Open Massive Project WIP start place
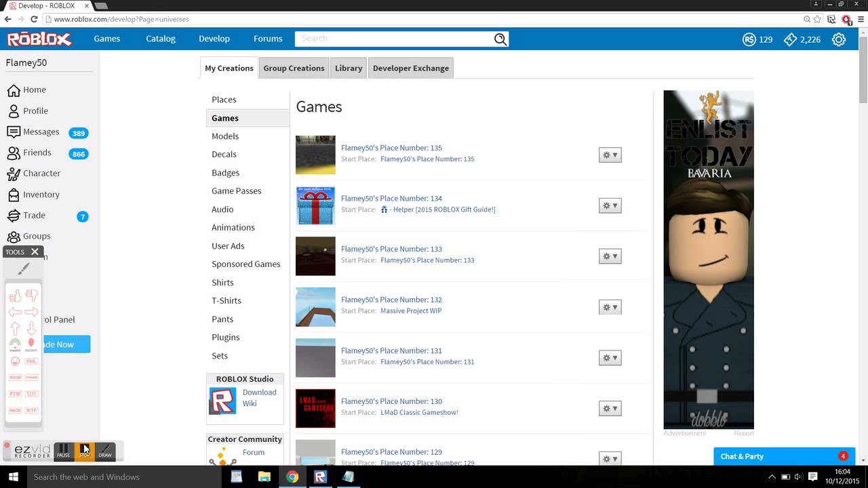The image size is (868, 488). 411,311
